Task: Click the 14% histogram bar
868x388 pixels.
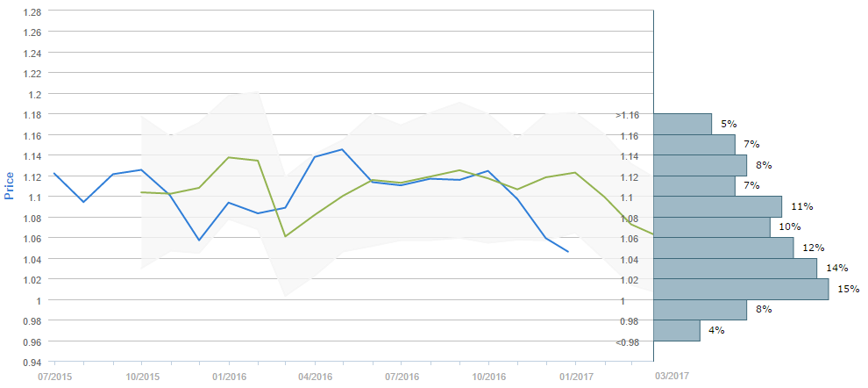Action: 735,269
